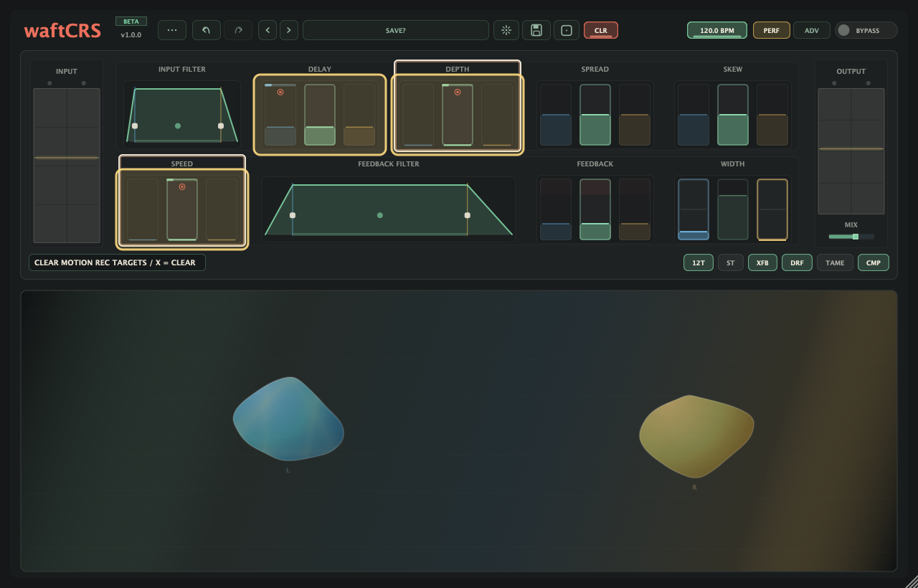918x588 pixels.
Task: Clear the Speed motion target X
Action: [182, 186]
